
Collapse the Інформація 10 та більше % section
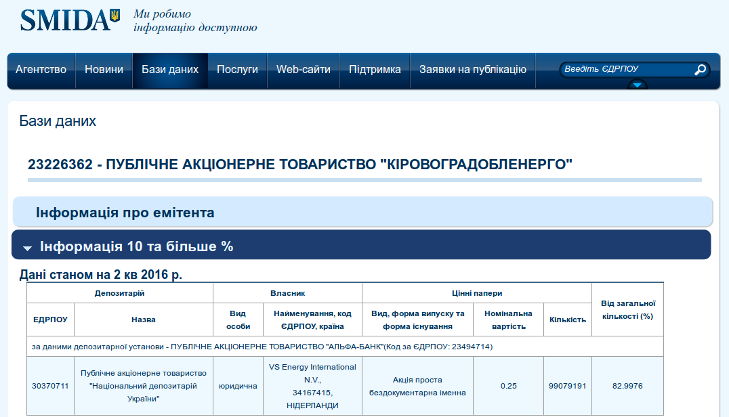[x=361, y=245]
